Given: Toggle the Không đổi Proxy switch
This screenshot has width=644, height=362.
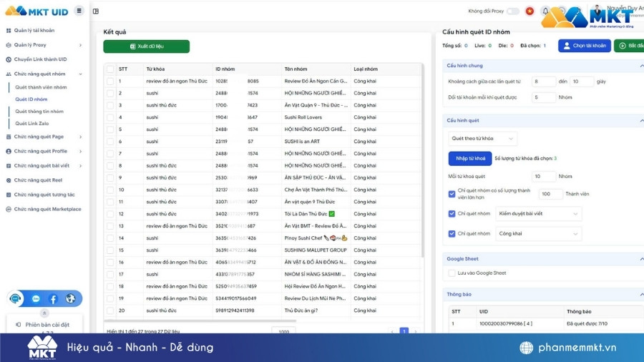Looking at the screenshot, I should click(x=513, y=11).
